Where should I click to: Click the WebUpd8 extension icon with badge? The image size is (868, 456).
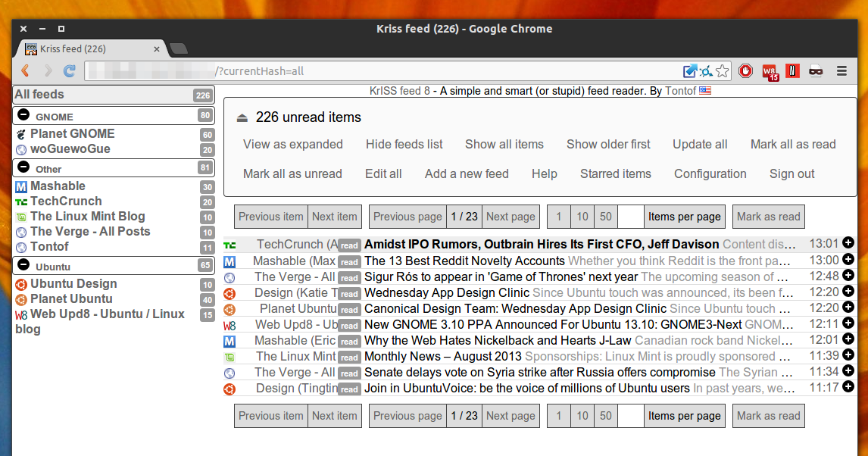coord(770,72)
